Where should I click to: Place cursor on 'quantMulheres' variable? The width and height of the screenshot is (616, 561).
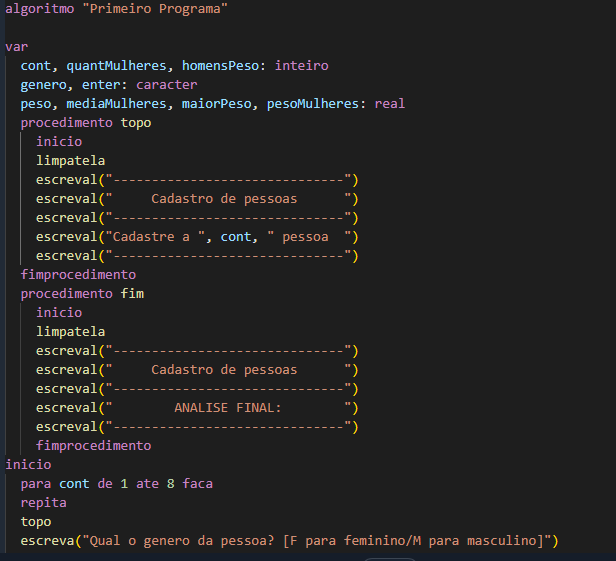[x=116, y=66]
